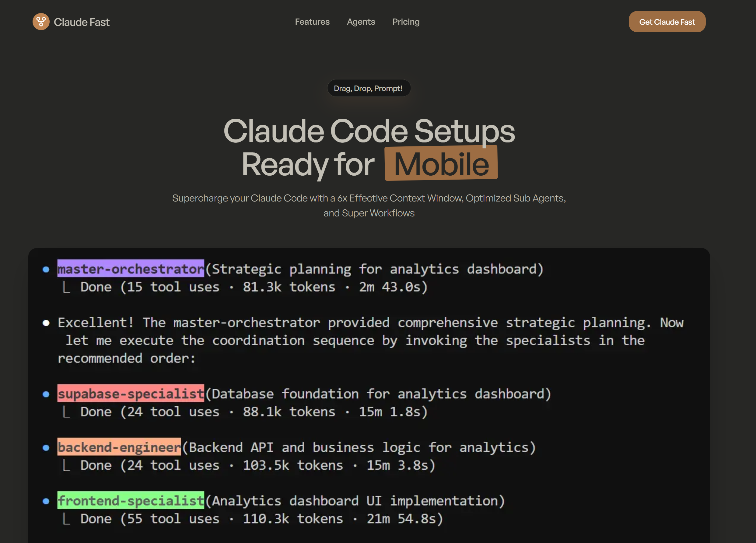This screenshot has width=756, height=543.
Task: Expand the master-orchestrator Done summary
Action: [x=245, y=287]
